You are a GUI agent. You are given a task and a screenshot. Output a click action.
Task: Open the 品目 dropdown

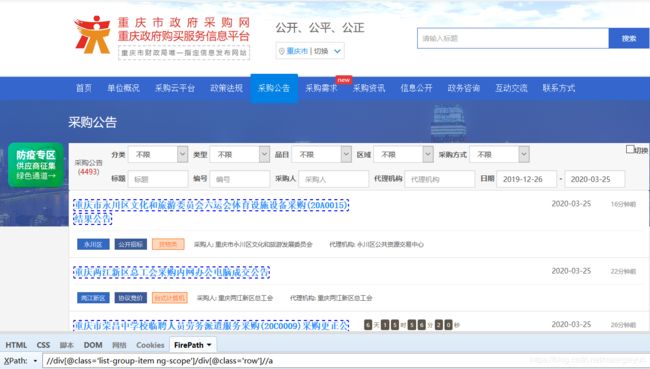coord(322,155)
